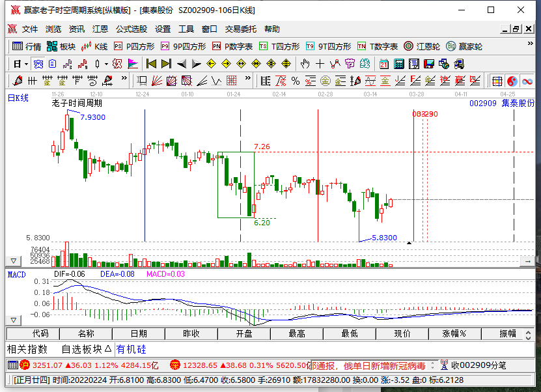This screenshot has height=392, width=541.
Task: Open the candlestick style dropdown arrow
Action: (x=106, y=64)
